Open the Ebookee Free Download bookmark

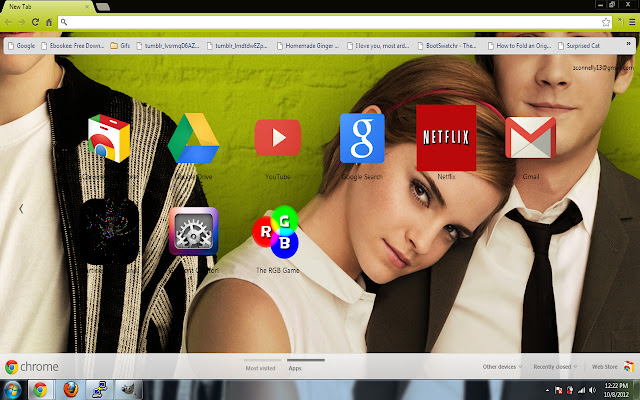73,46
